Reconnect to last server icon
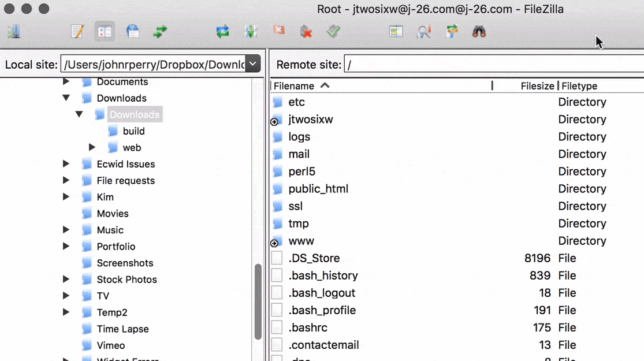Viewport: 644px width, 361px height. pos(333,31)
